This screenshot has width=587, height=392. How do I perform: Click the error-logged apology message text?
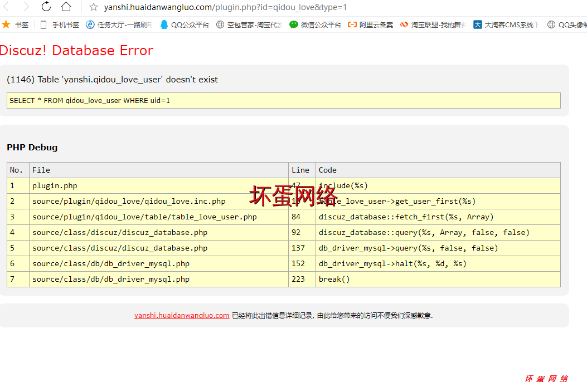(x=332, y=315)
